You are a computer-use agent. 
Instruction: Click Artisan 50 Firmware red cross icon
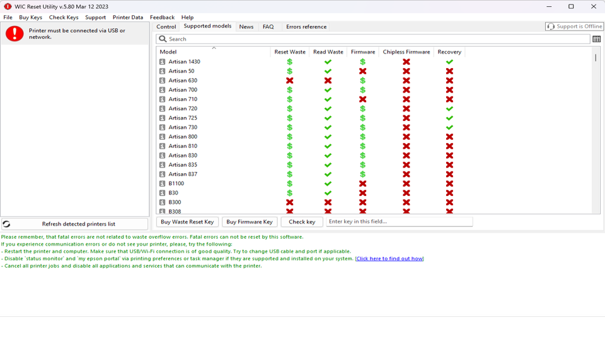[362, 71]
